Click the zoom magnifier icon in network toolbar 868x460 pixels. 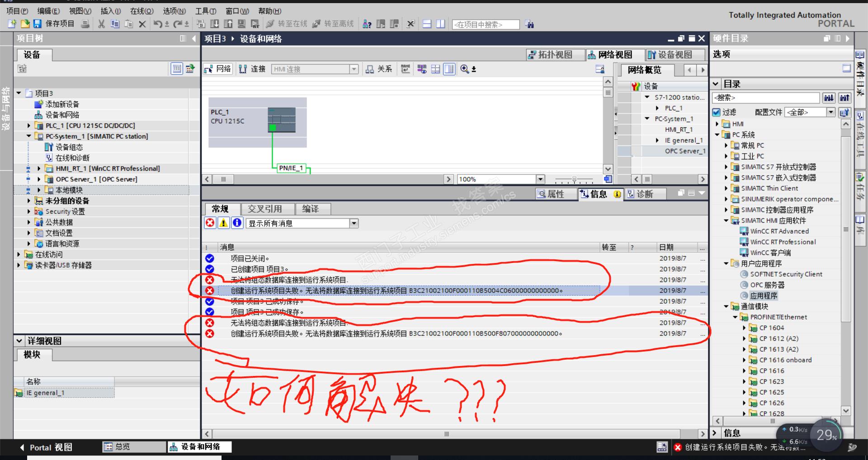tap(464, 69)
